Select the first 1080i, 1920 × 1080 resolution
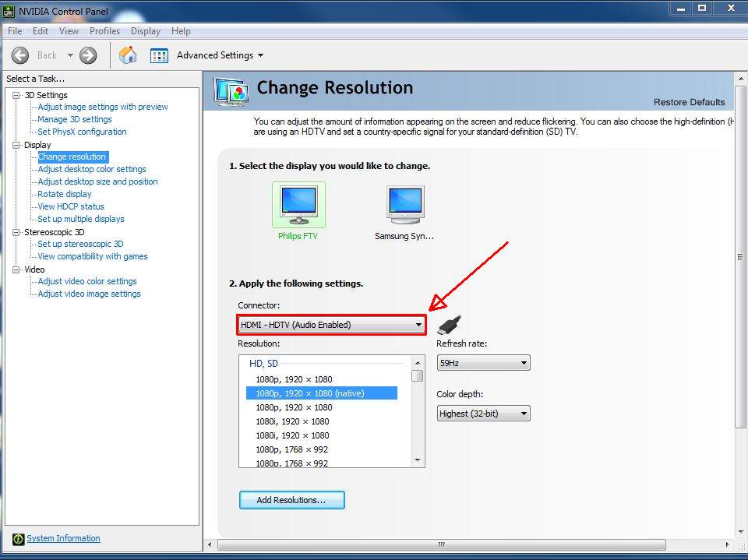This screenshot has width=748, height=560. tap(292, 421)
